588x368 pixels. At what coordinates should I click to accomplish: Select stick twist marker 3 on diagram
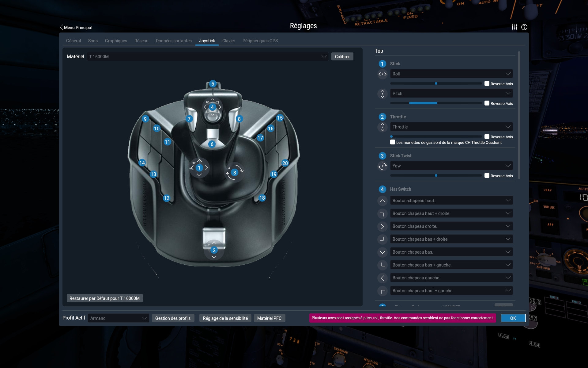click(235, 173)
